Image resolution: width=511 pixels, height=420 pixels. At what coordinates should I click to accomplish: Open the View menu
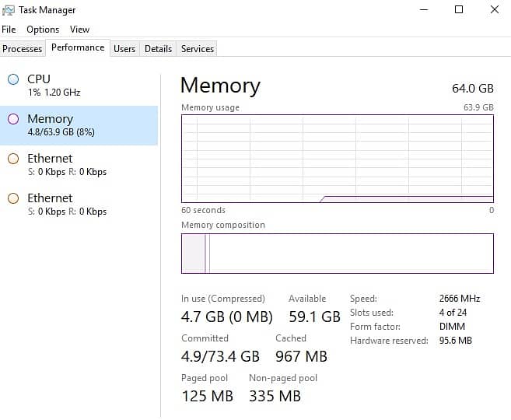(x=79, y=30)
